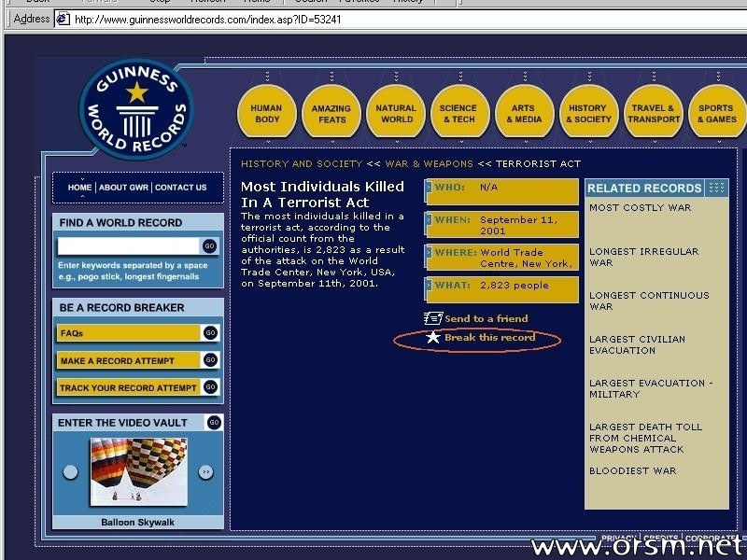
Task: Click the Related Records header
Action: pos(644,189)
